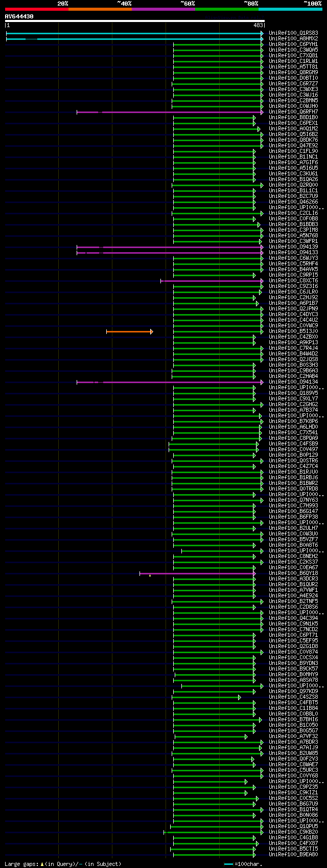
Task: Click the UniRef100_A7VF32 label
Action: click(x=293, y=737)
